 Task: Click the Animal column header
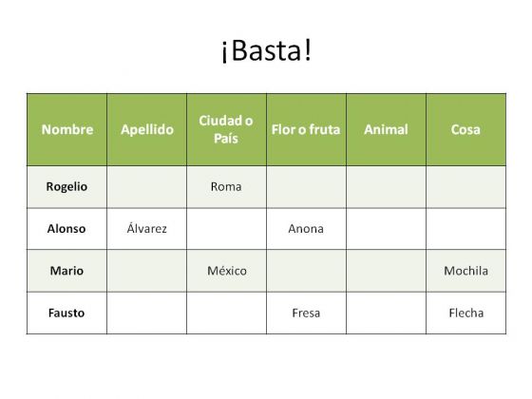386,129
